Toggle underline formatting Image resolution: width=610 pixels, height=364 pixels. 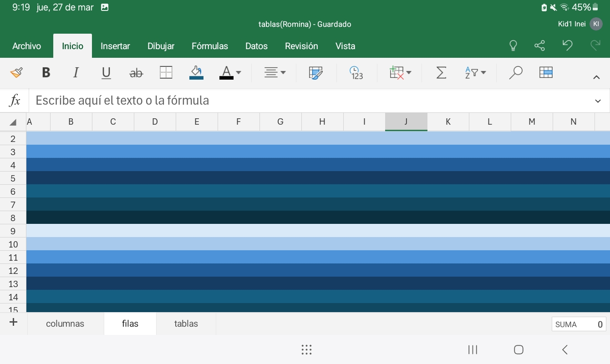tap(106, 73)
